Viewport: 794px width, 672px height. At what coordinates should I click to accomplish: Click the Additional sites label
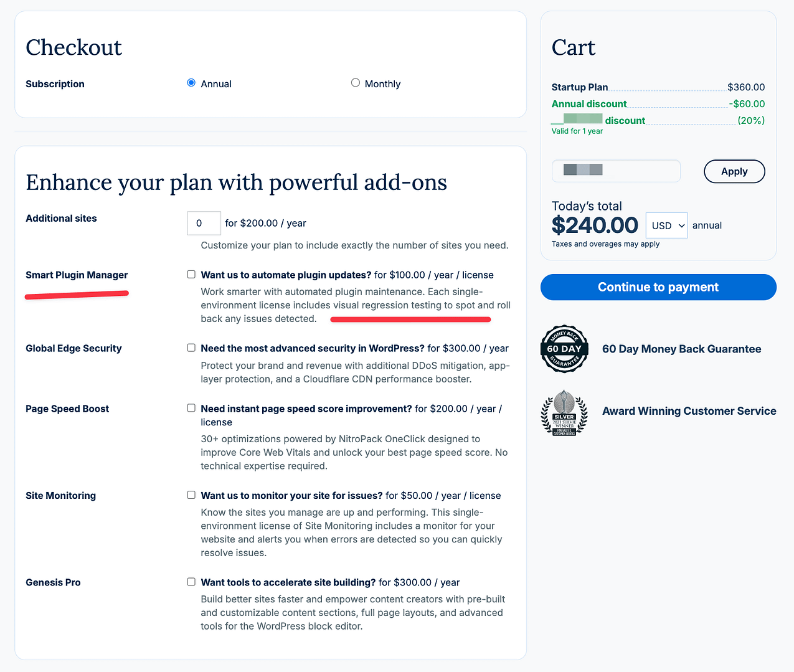[61, 219]
